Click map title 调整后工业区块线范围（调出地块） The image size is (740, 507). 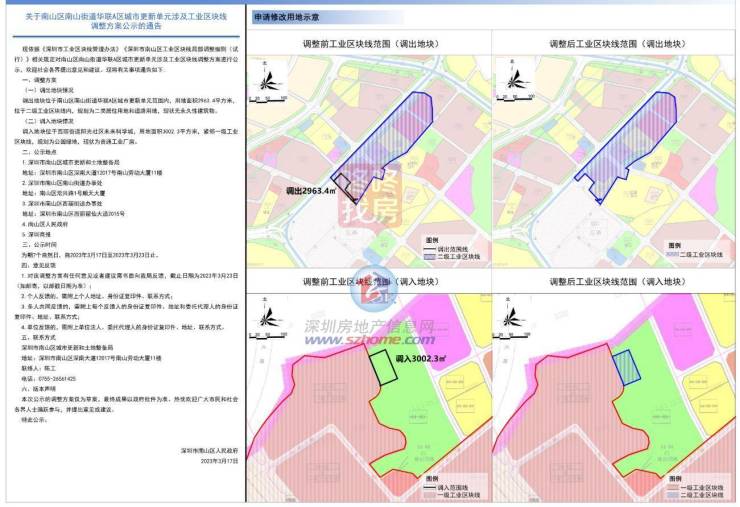pyautogui.click(x=618, y=44)
